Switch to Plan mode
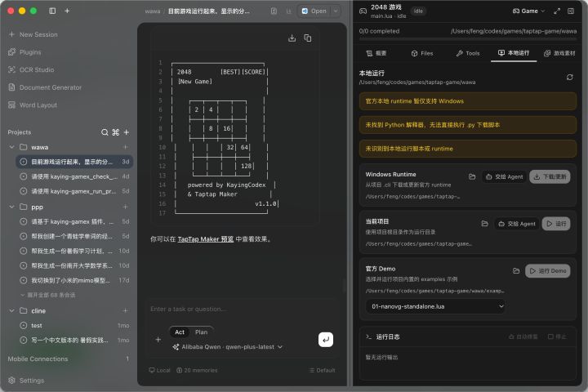Image resolution: width=588 pixels, height=392 pixels. 201,332
